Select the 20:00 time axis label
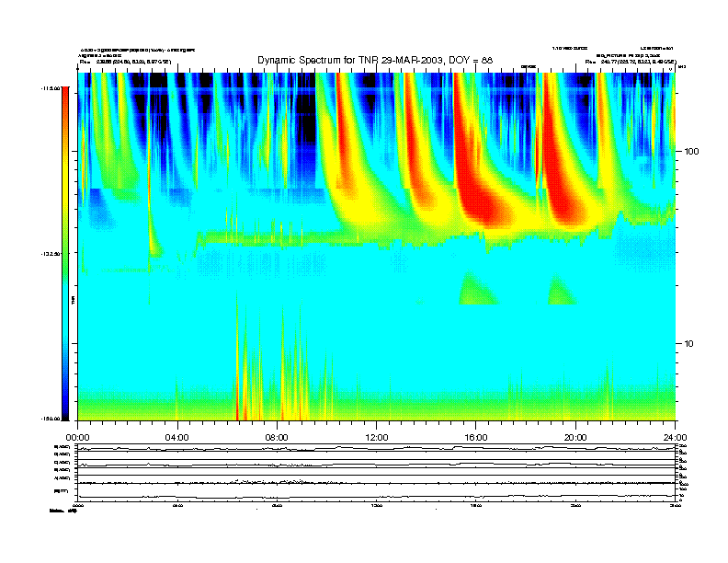This screenshot has width=728, height=563. 575,438
